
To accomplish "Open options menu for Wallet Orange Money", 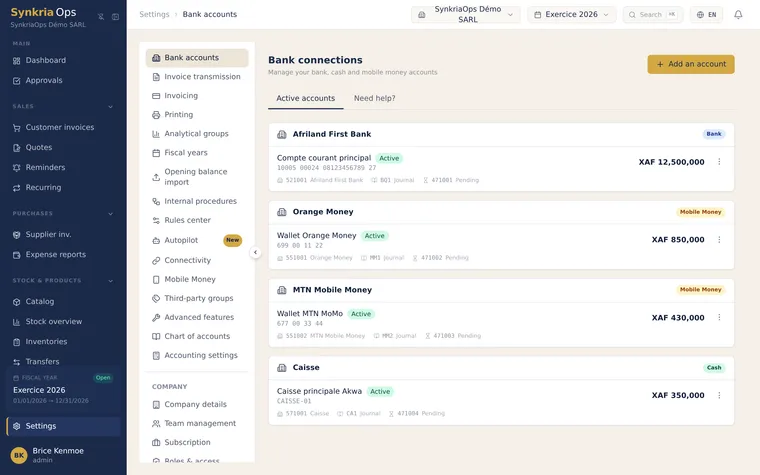I will tap(719, 239).
